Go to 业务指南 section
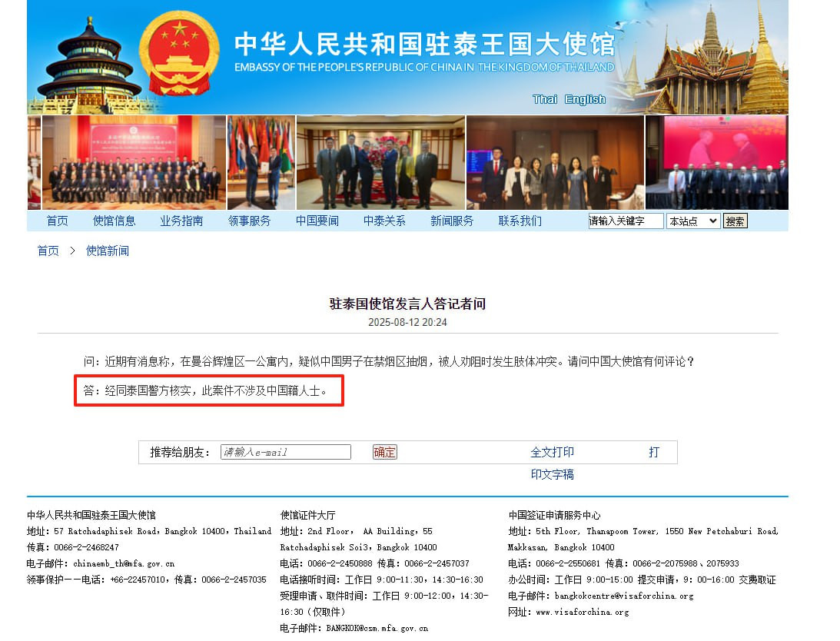Screen dimensions: 840x641 click(x=181, y=221)
